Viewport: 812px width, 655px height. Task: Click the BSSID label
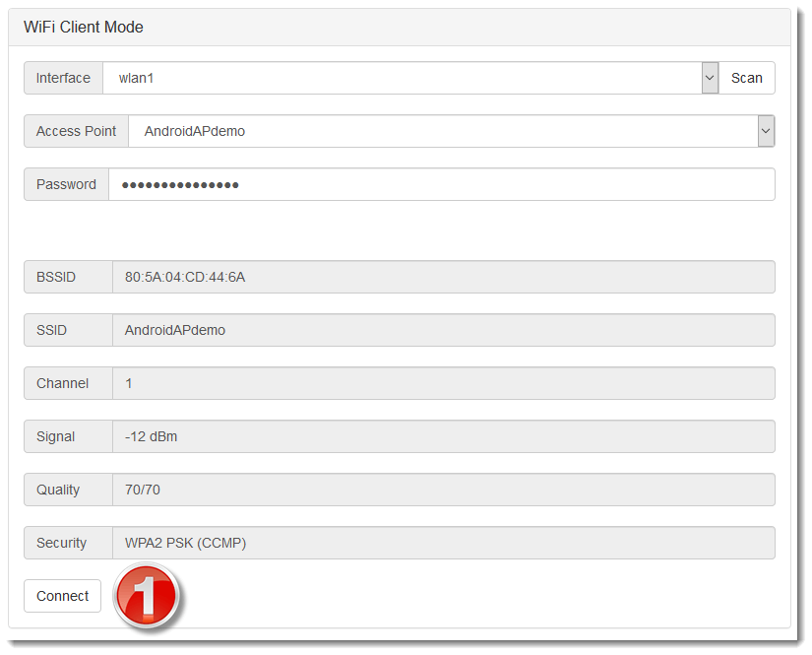(x=56, y=277)
